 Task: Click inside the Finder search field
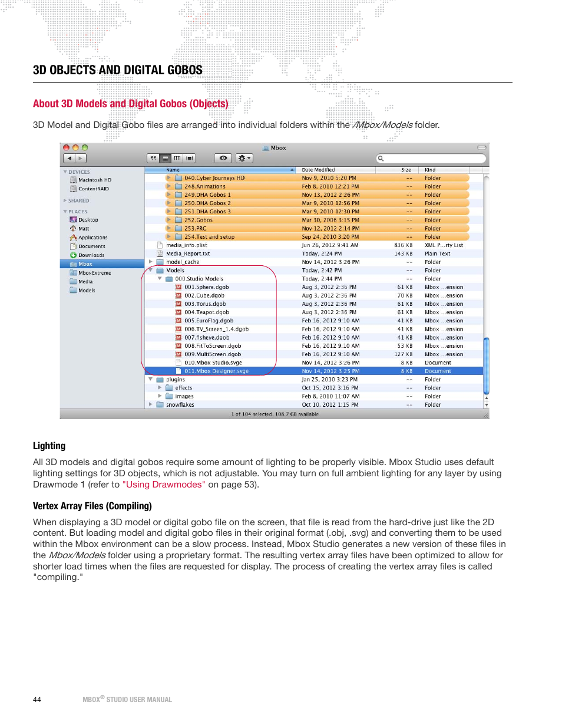[431, 158]
